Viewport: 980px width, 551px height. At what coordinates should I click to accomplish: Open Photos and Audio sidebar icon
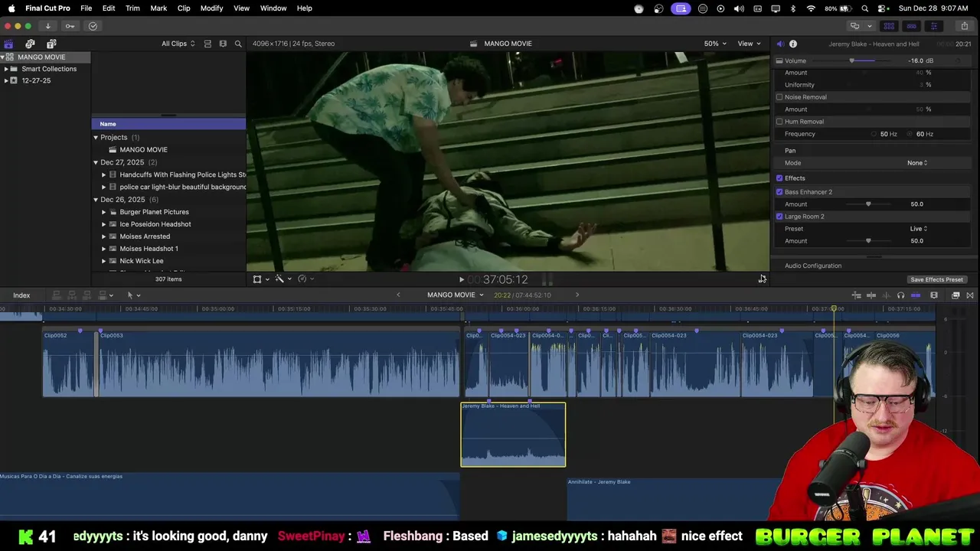coord(30,44)
